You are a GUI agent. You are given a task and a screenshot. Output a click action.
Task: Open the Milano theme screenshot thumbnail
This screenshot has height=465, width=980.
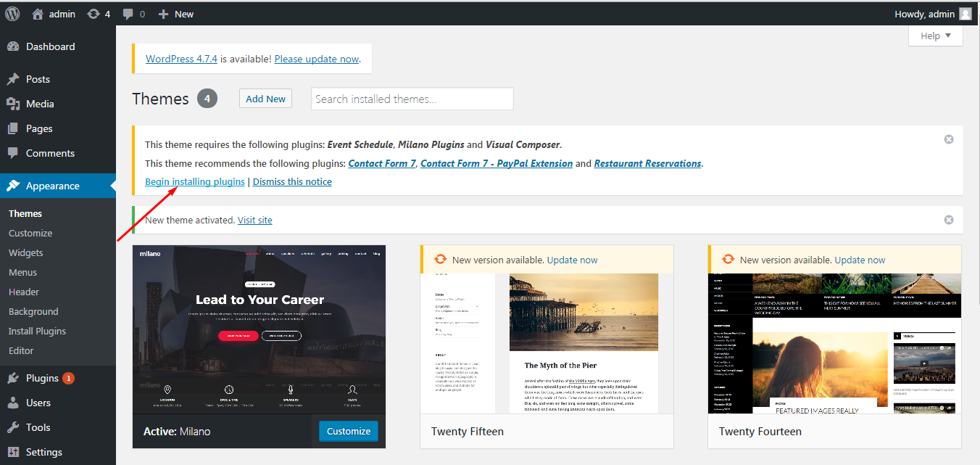pos(259,329)
